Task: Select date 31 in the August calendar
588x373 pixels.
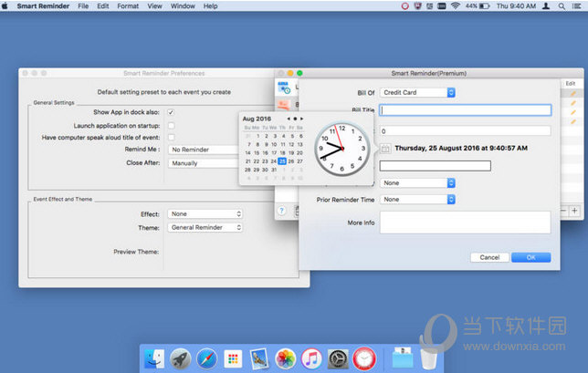Action: coord(274,170)
